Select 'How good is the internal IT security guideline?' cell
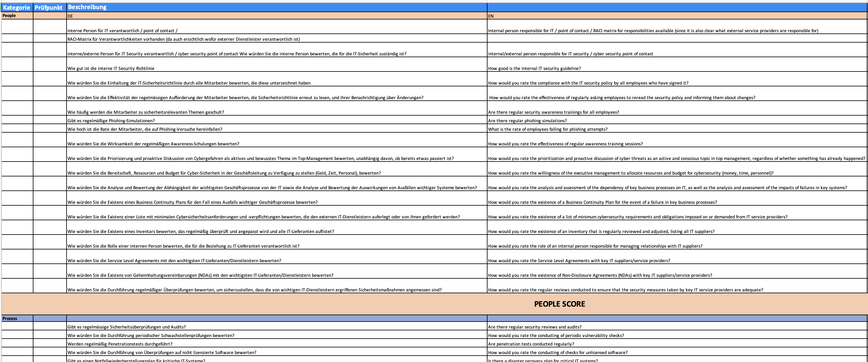 tap(534, 68)
